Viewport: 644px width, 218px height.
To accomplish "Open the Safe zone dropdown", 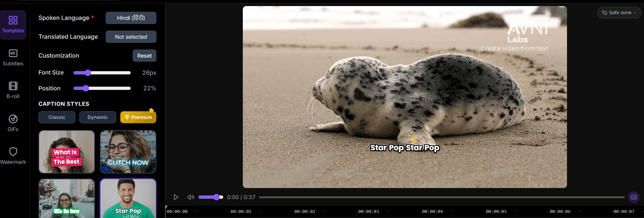I will pos(619,12).
